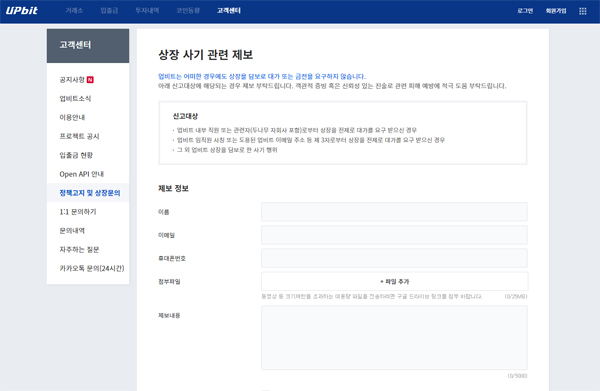Open the 입출금 menu

coord(109,11)
